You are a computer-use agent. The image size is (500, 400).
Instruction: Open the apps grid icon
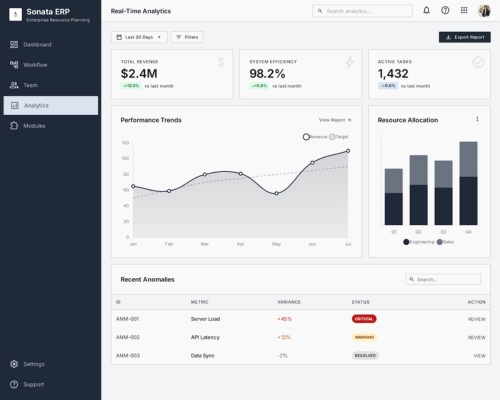464,10
